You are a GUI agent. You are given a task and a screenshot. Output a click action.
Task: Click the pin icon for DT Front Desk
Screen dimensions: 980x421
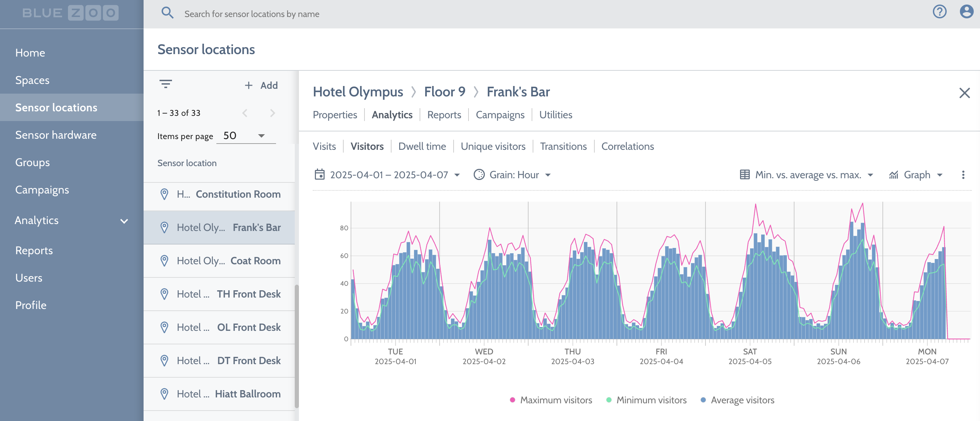[164, 361]
